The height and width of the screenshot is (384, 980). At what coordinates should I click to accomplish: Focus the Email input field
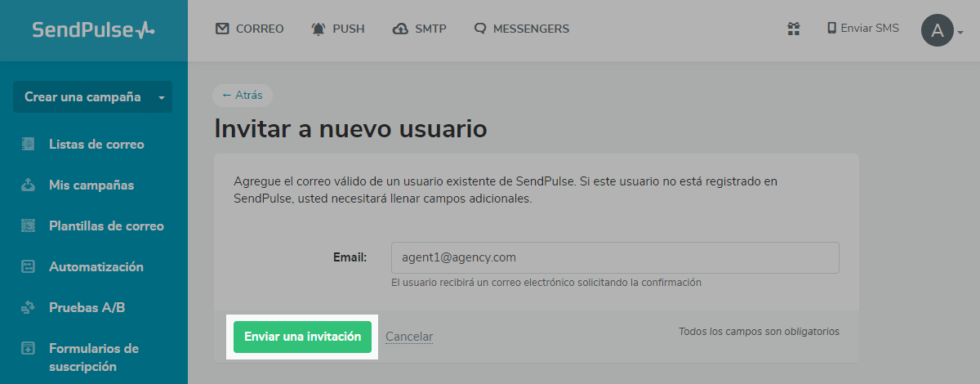pyautogui.click(x=615, y=257)
